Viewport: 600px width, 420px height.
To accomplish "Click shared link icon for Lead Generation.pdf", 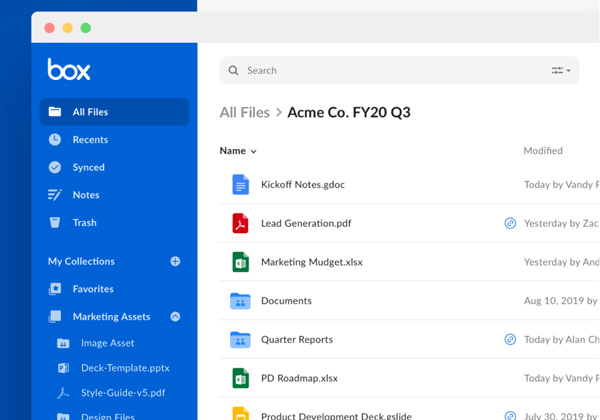I will coord(510,223).
